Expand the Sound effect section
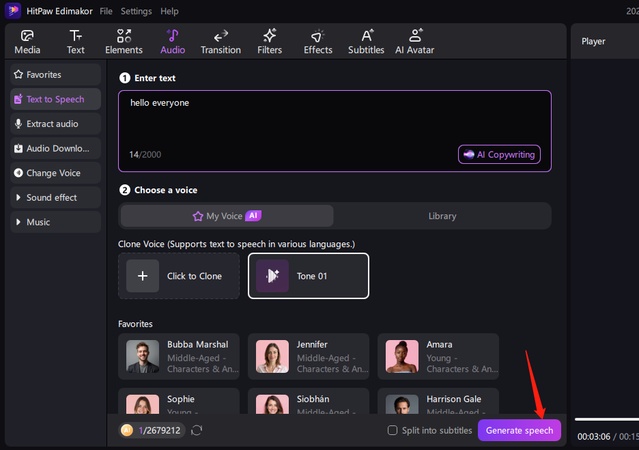 (x=55, y=198)
